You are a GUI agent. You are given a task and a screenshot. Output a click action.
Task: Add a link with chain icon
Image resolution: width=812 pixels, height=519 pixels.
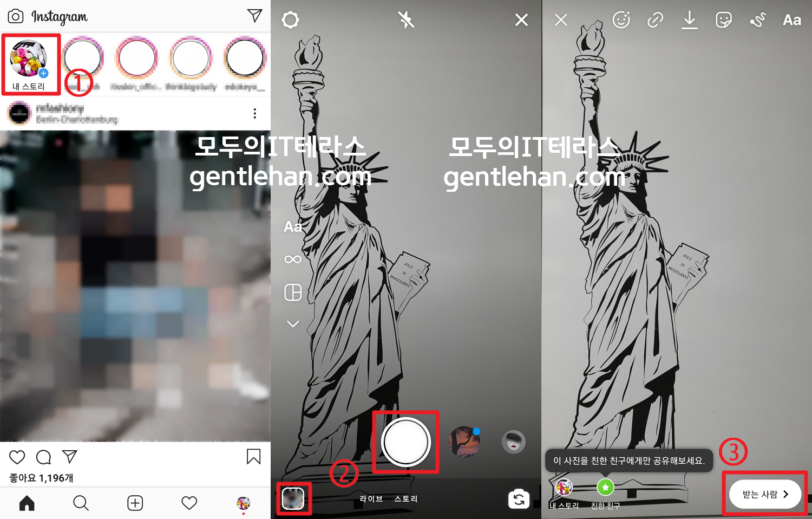(655, 20)
